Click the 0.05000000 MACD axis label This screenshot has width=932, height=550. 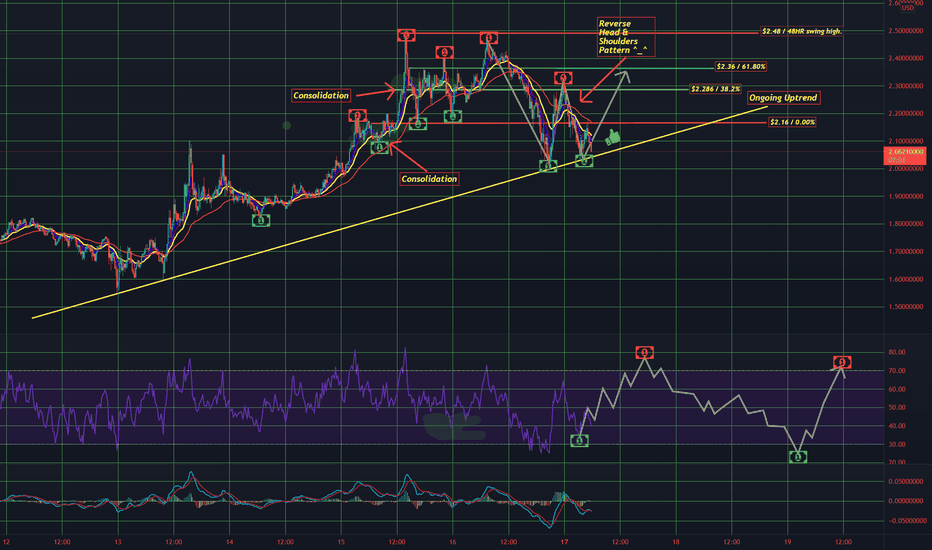[906, 482]
